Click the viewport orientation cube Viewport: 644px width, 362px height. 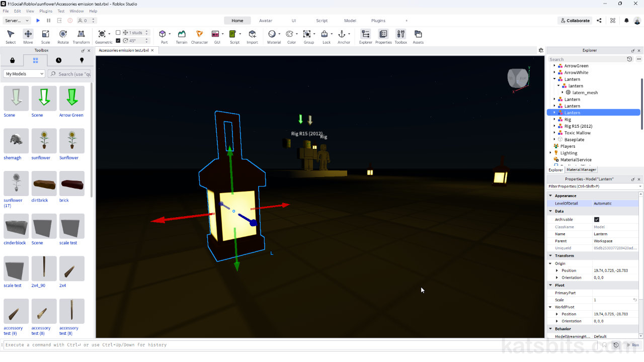click(518, 79)
